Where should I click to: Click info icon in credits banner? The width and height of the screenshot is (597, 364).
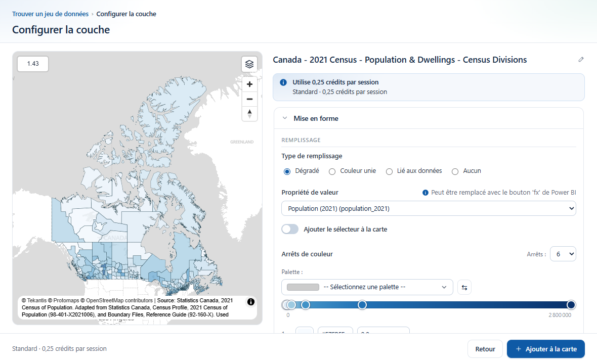point(283,82)
